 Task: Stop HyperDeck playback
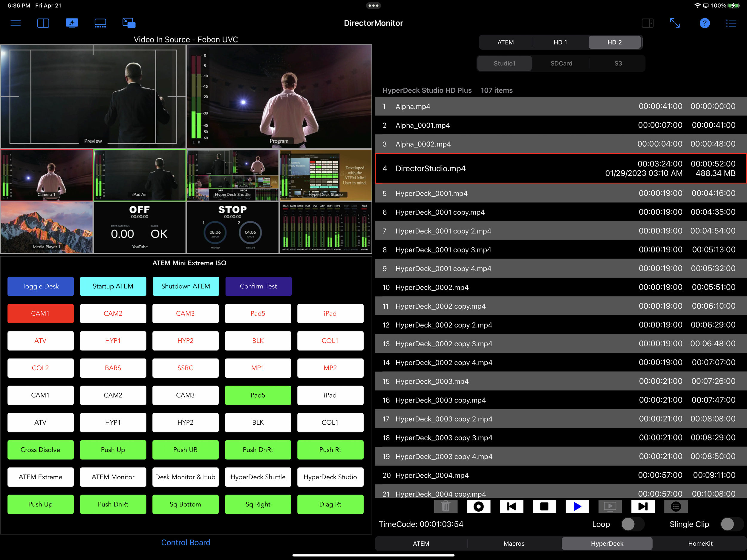point(544,506)
